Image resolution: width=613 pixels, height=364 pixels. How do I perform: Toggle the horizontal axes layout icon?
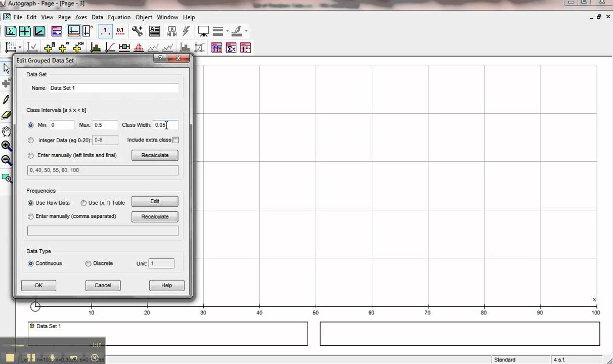[73, 31]
